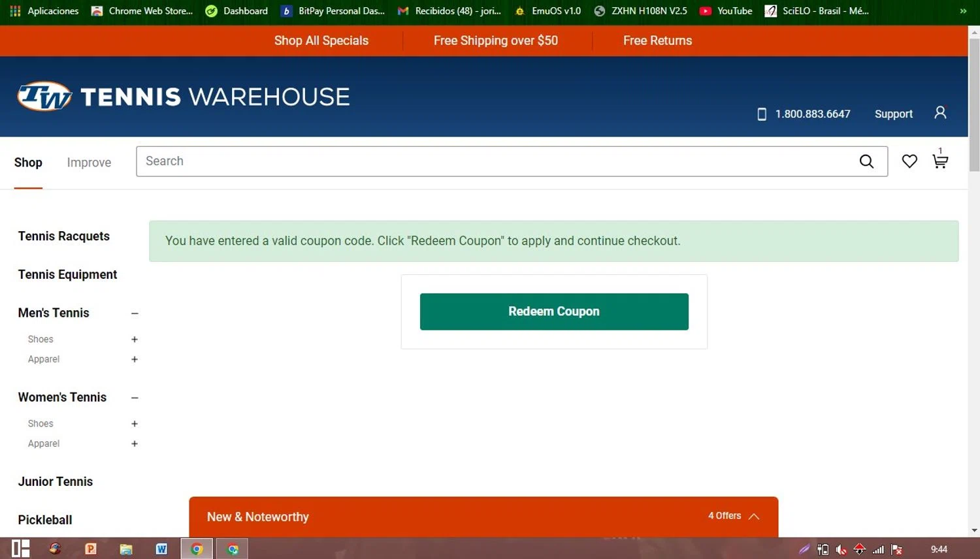
Task: Open YouTube bookmark
Action: click(726, 11)
